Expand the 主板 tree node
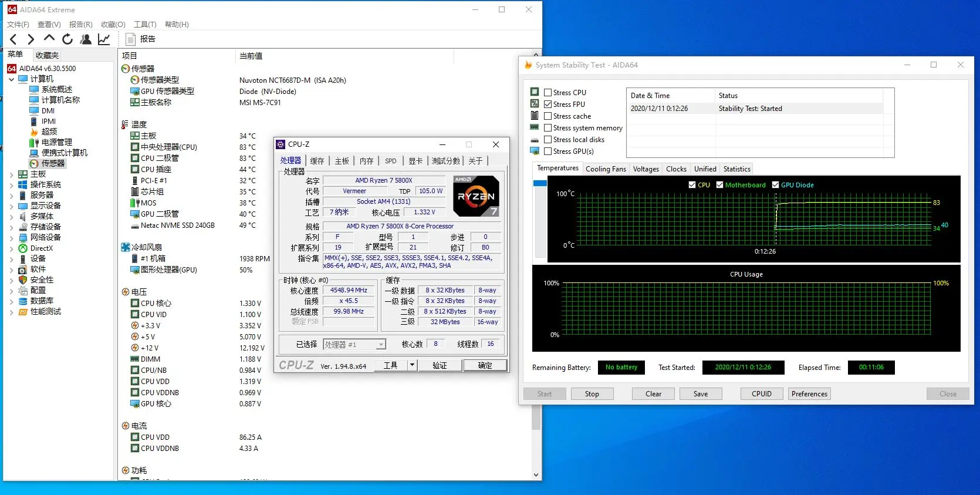 (x=11, y=174)
